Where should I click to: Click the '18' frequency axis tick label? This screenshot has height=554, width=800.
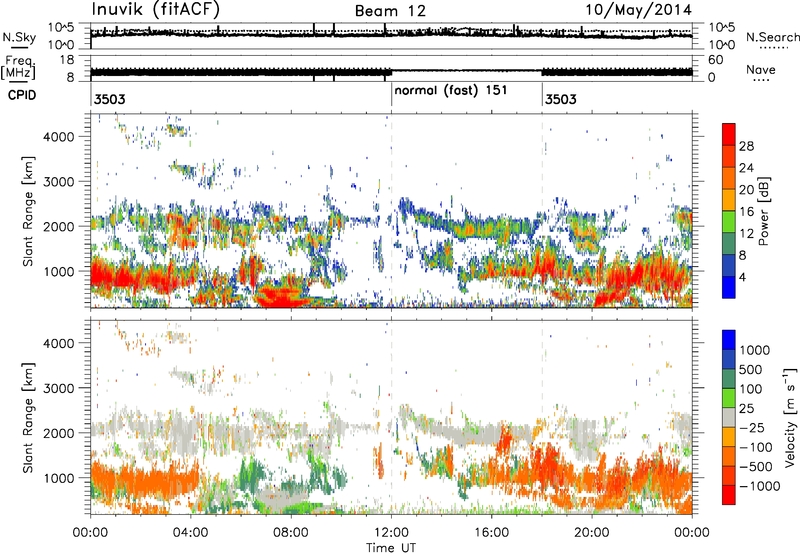pyautogui.click(x=66, y=60)
